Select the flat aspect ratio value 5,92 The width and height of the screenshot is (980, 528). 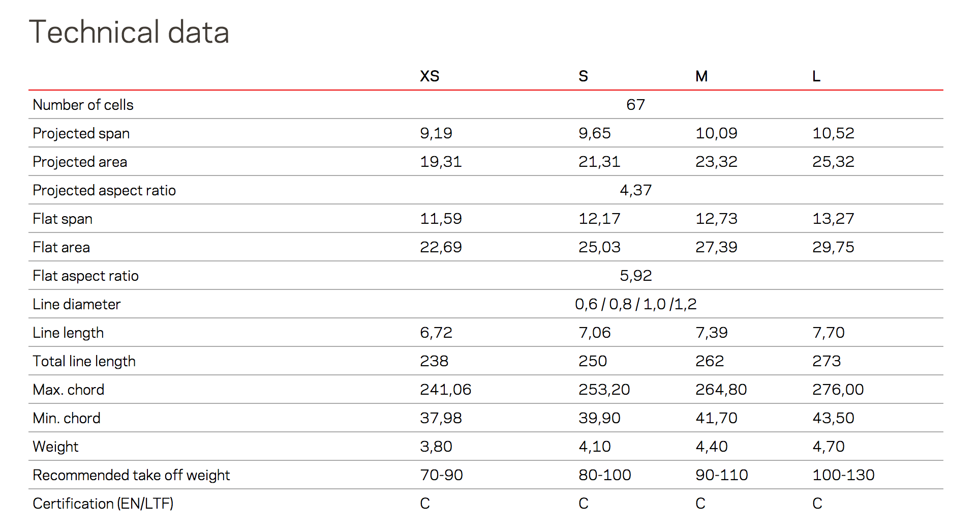(635, 276)
